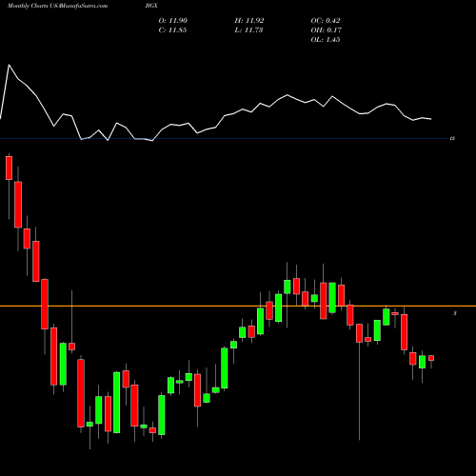
Task: Click the candlestick with the longest lower wick
Action: pyautogui.click(x=359, y=333)
